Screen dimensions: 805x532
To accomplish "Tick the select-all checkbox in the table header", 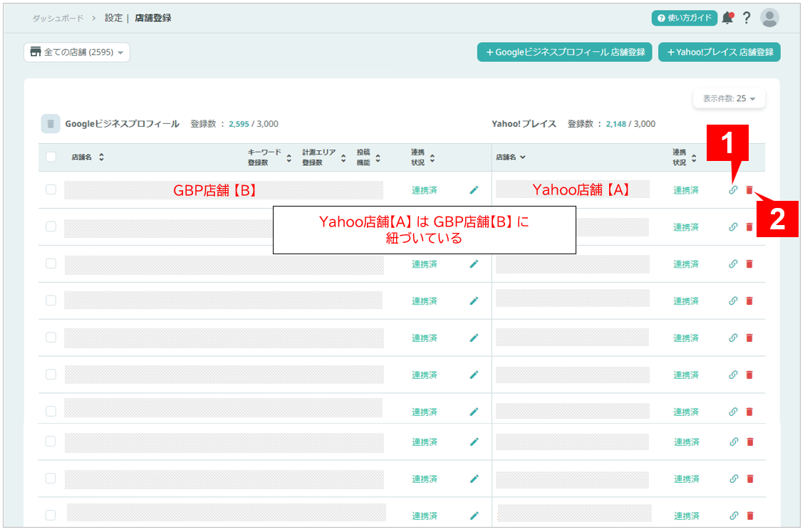I will pyautogui.click(x=51, y=157).
